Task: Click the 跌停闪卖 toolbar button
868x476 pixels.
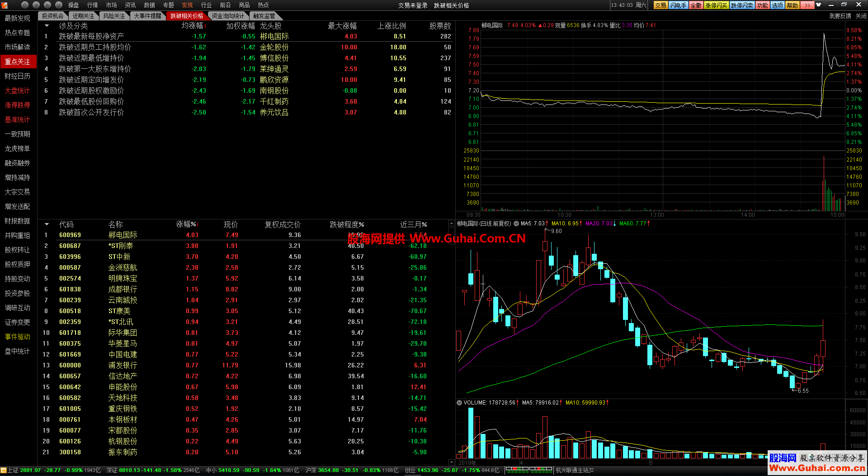Action: pyautogui.click(x=742, y=5)
